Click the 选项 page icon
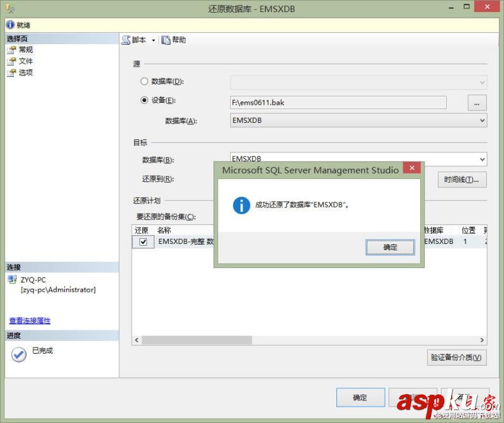 (x=11, y=72)
